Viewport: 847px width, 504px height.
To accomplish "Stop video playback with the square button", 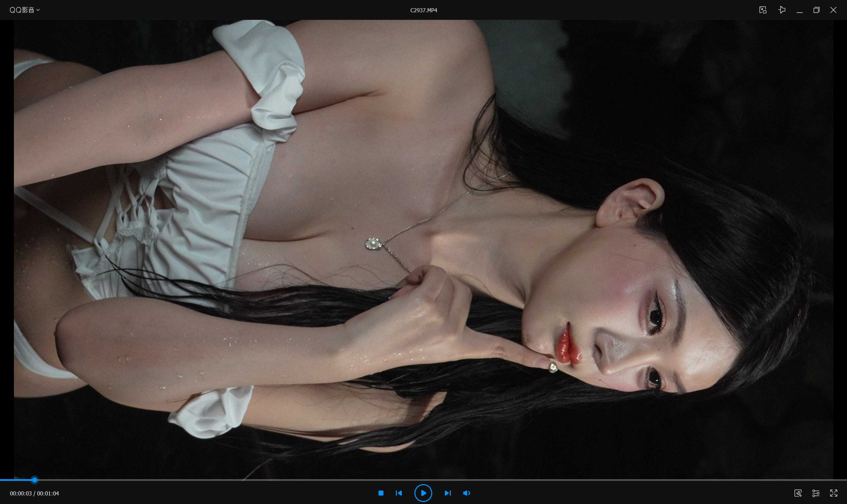I will (x=381, y=493).
